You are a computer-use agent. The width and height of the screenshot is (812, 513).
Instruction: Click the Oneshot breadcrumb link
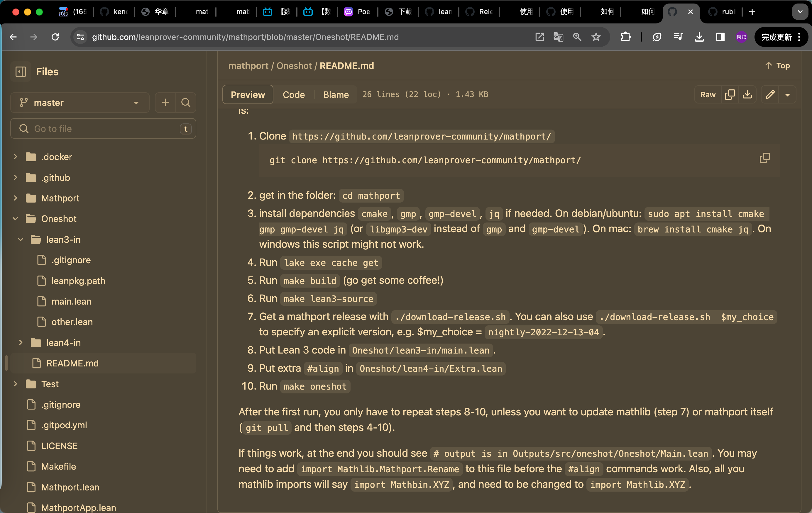(294, 66)
